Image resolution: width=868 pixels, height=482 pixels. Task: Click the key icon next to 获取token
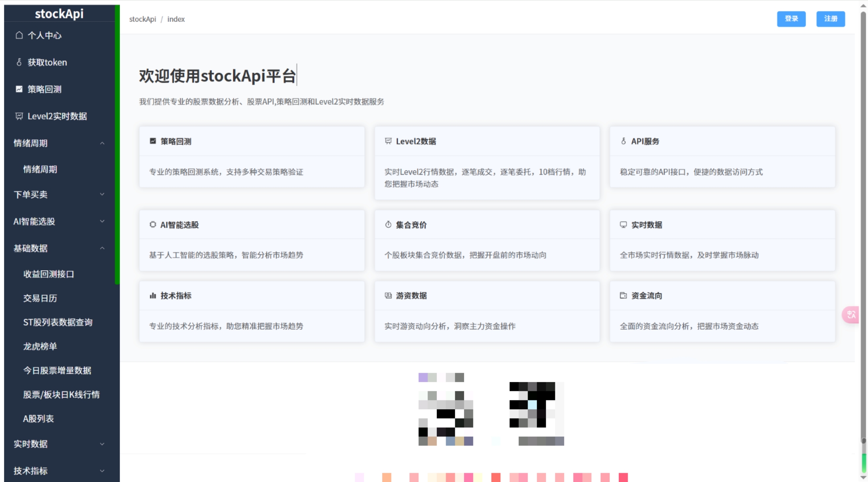19,62
